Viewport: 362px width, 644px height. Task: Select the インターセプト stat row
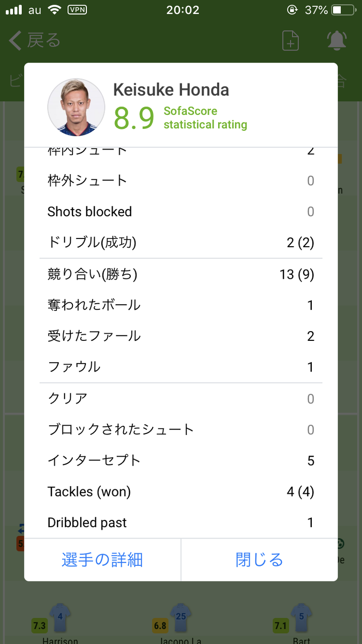[181, 460]
